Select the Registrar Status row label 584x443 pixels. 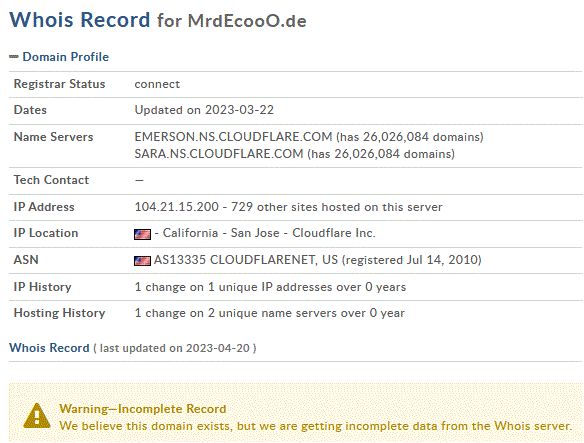tap(59, 84)
